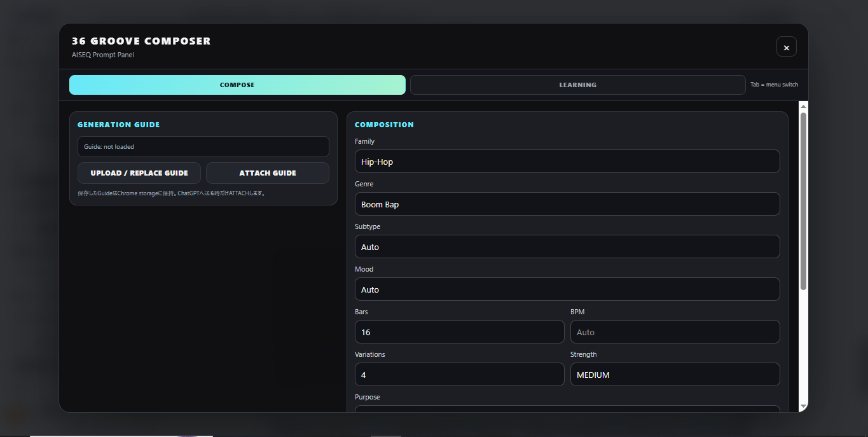The image size is (868, 437).
Task: Click the Variations label
Action: (x=370, y=354)
